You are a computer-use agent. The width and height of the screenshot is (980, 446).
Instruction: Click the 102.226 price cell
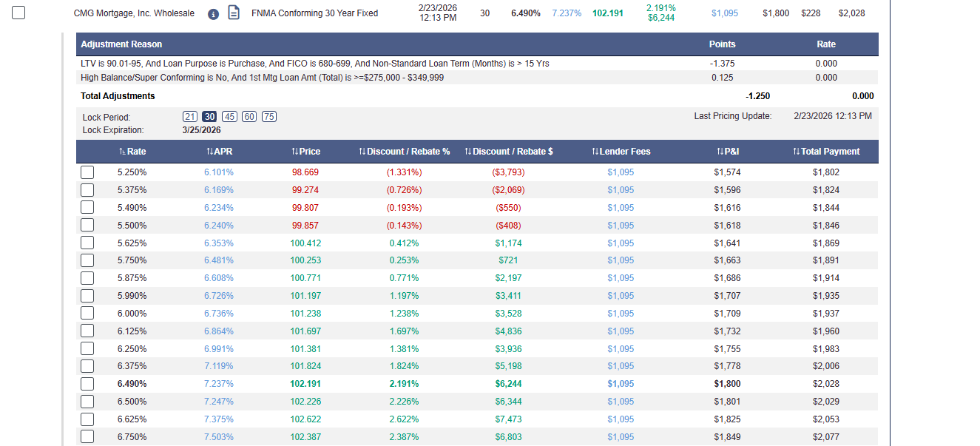305,402
